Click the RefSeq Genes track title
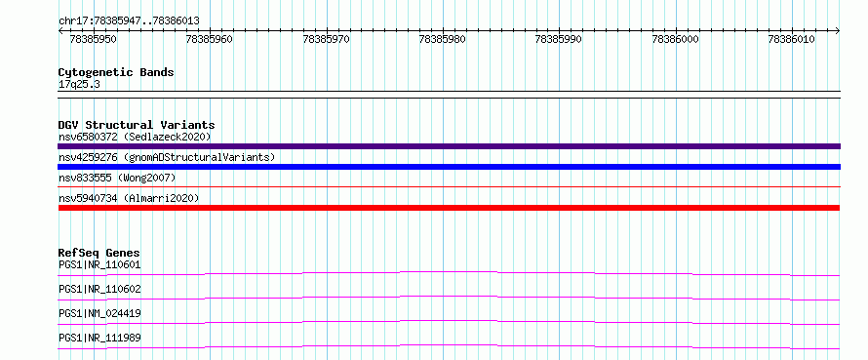The height and width of the screenshot is (360, 868). pos(99,253)
